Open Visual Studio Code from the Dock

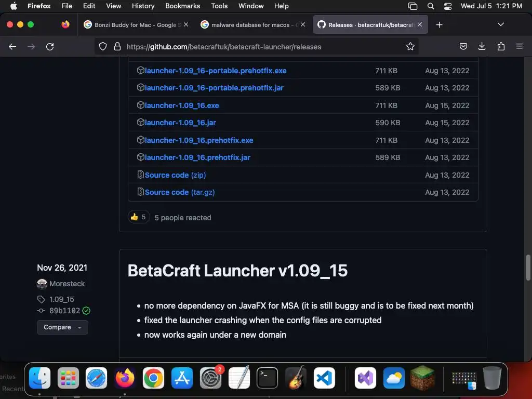pos(324,378)
